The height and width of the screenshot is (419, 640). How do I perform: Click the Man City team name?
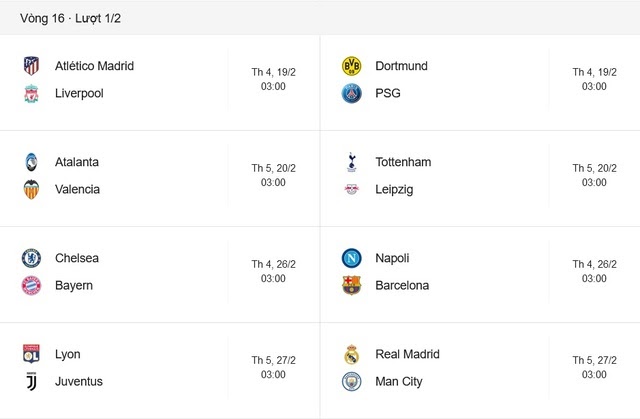click(x=400, y=381)
